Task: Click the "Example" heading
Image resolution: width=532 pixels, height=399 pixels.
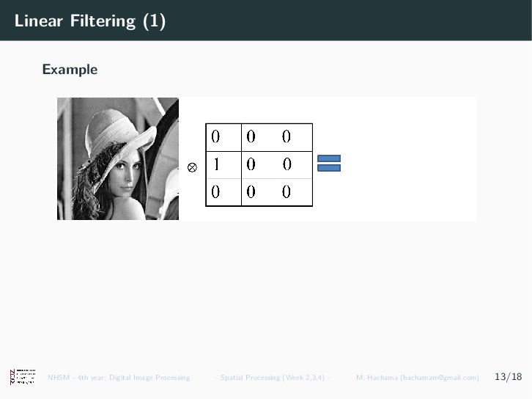Action: coord(70,70)
